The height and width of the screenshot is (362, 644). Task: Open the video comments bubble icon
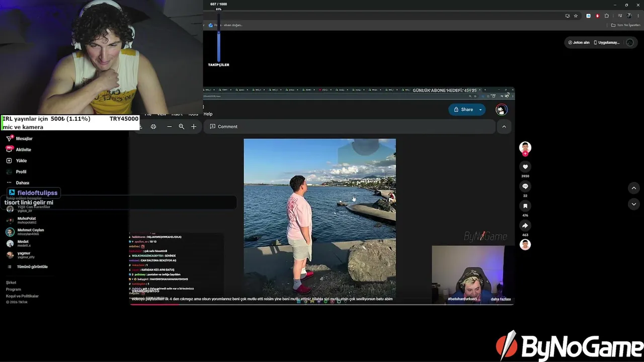coord(525,187)
